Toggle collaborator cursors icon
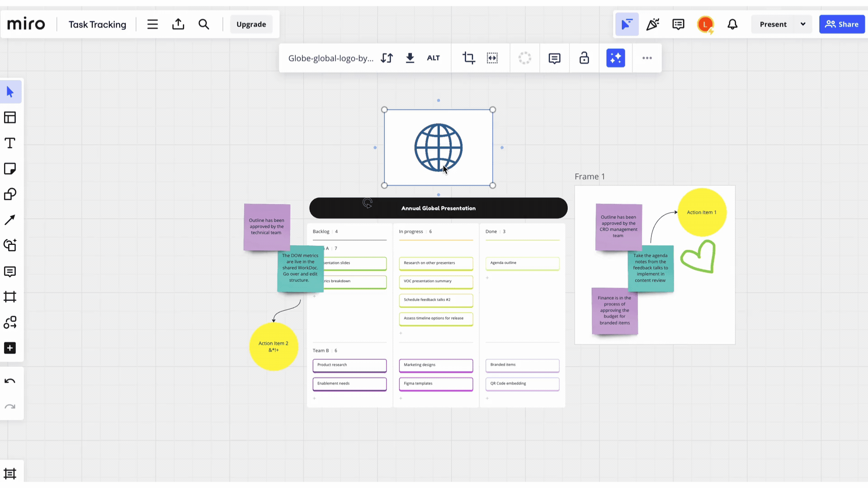This screenshot has width=868, height=488. 627,24
